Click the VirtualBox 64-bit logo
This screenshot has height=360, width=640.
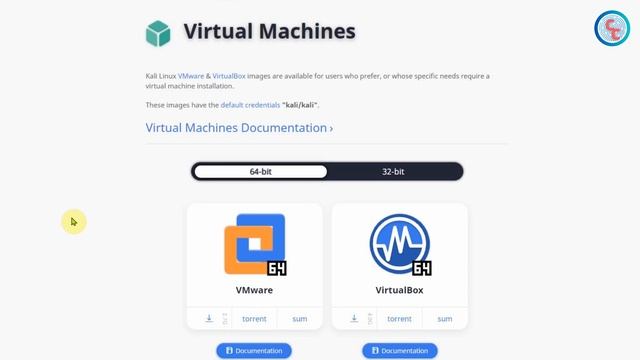coord(400,244)
